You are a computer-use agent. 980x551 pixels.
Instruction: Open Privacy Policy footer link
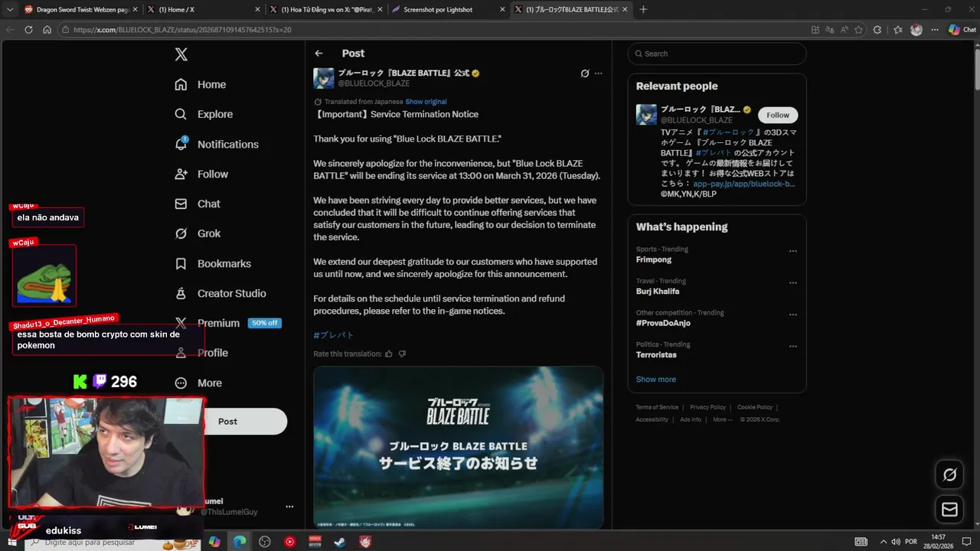pyautogui.click(x=707, y=407)
